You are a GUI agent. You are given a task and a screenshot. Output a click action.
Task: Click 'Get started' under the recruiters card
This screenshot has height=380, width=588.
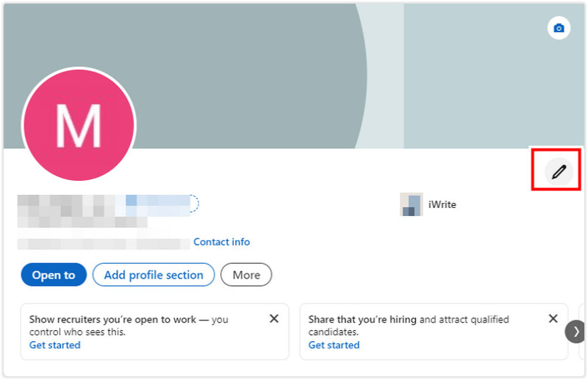click(55, 345)
